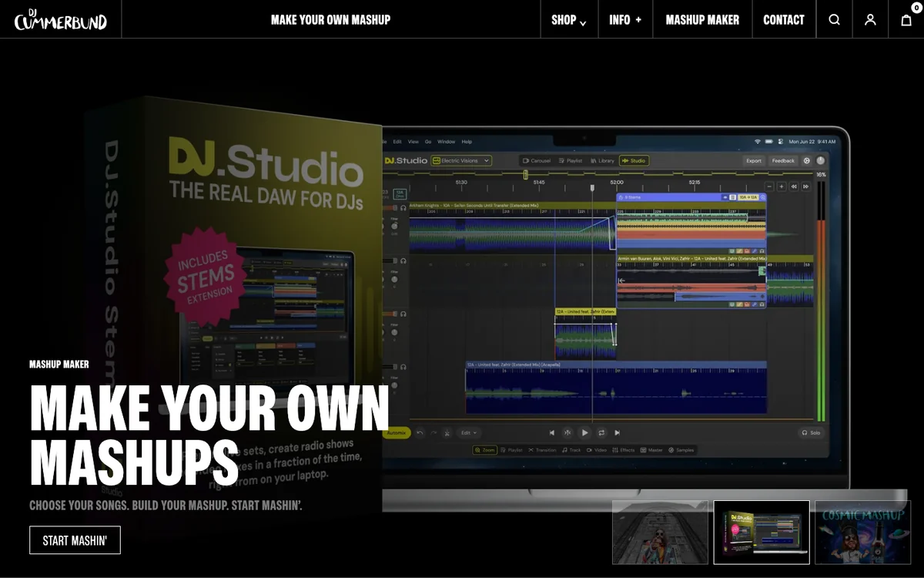Click the skip to next transport icon

point(618,433)
